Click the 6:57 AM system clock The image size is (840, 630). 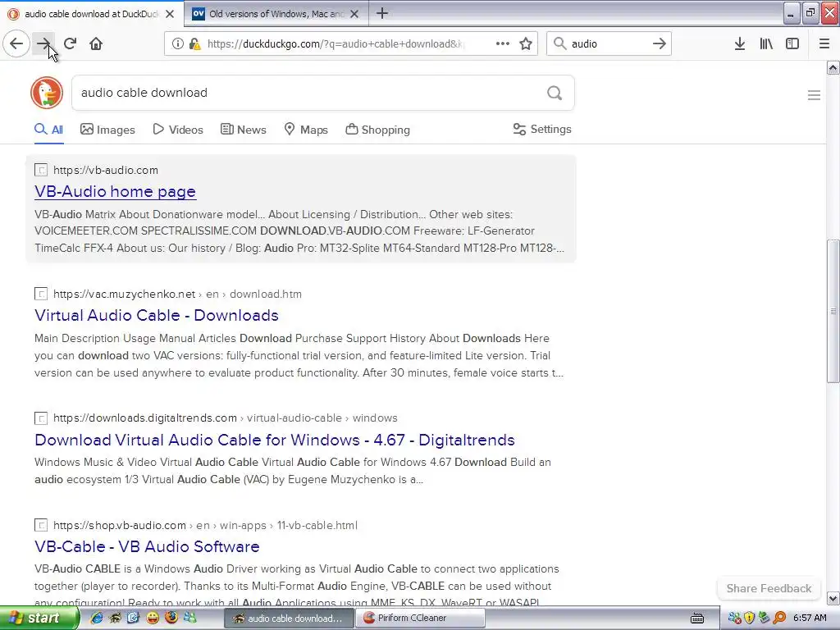[x=810, y=619]
